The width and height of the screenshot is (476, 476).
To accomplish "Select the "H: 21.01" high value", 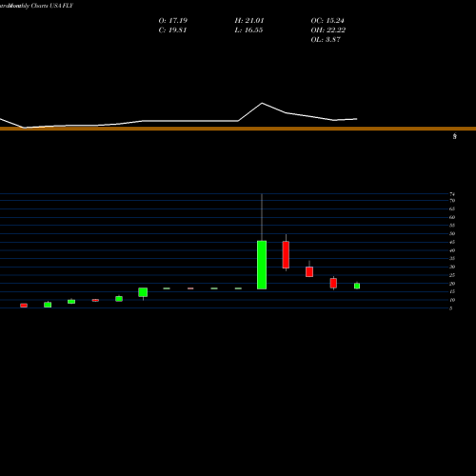I will (249, 21).
